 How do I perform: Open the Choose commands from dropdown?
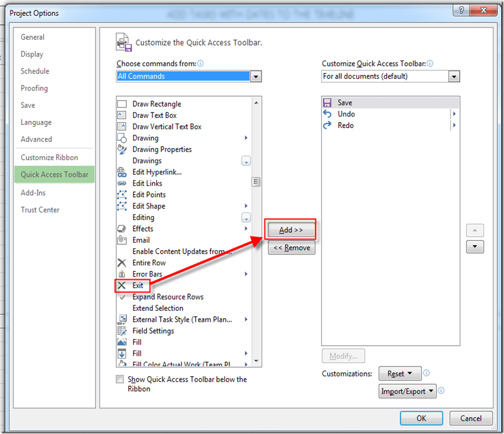click(256, 76)
